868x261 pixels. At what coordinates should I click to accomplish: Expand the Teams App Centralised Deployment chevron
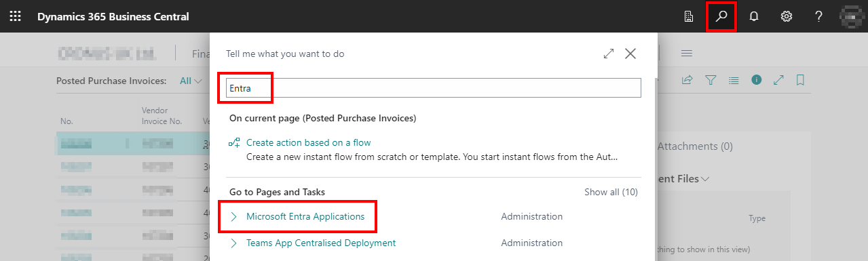point(234,243)
